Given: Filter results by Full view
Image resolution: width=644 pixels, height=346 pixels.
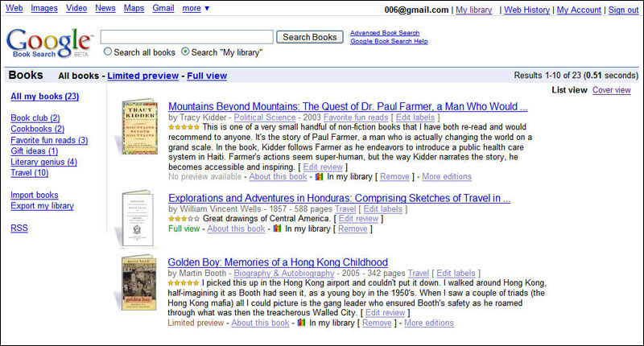Looking at the screenshot, I should [x=207, y=76].
